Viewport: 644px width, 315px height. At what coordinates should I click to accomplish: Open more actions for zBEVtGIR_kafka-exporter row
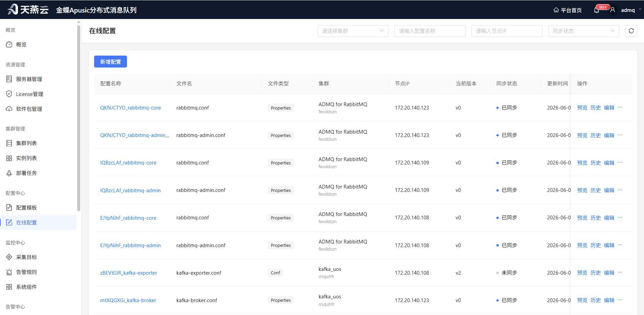point(620,272)
